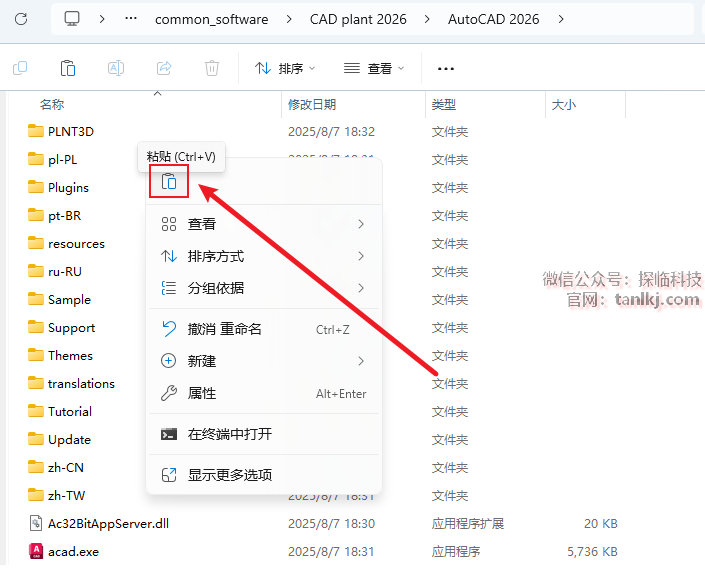
Task: Select the translations folder name
Action: pyautogui.click(x=81, y=384)
